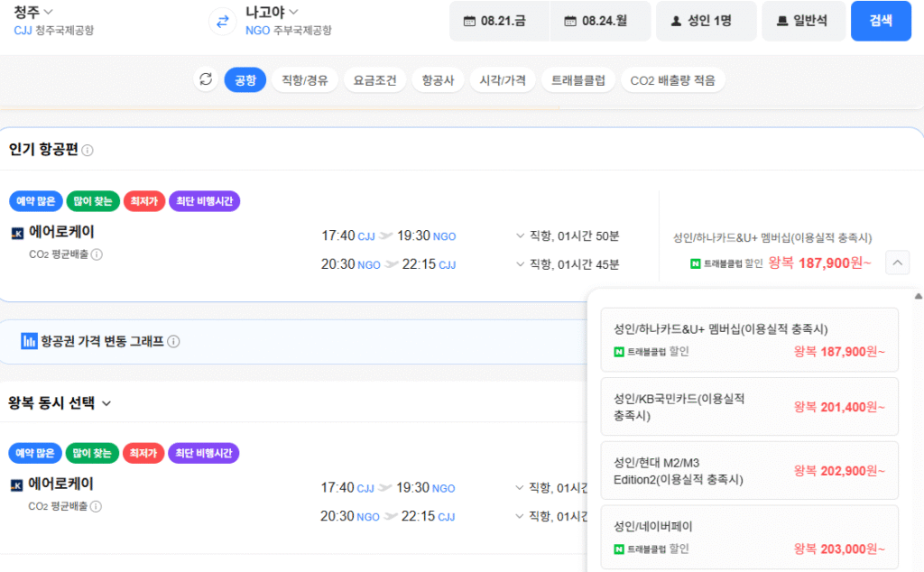Click popular flight 20:30 NGO return time

(351, 264)
